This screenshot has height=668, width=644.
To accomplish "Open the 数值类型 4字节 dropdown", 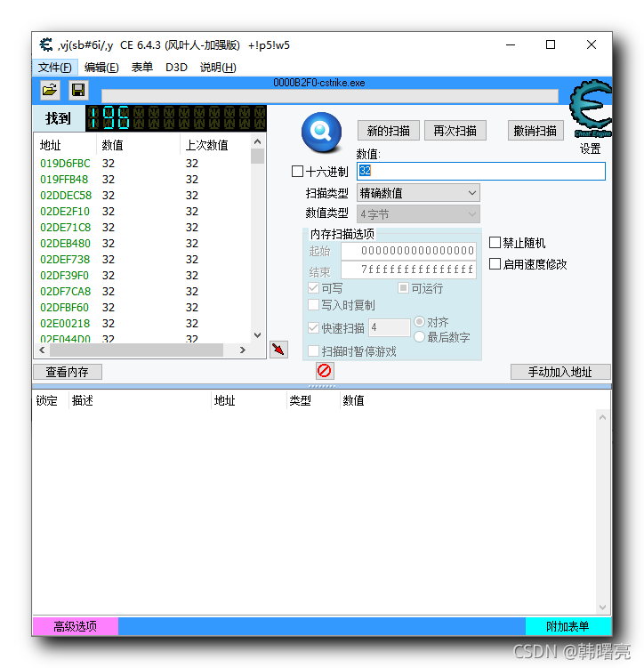I will click(418, 214).
